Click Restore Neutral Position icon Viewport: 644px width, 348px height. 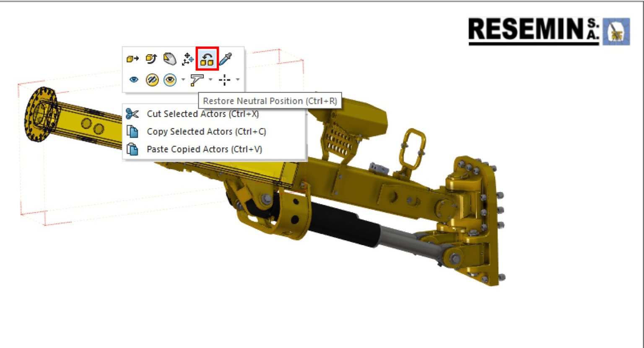[207, 59]
